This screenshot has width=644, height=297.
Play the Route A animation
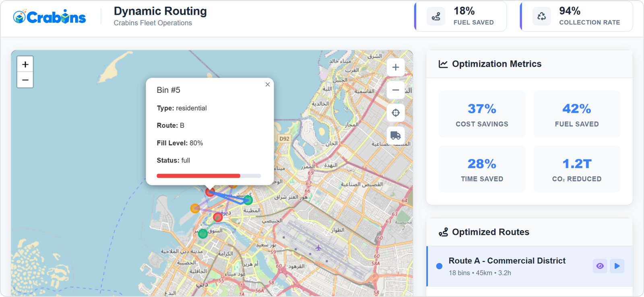(x=617, y=266)
